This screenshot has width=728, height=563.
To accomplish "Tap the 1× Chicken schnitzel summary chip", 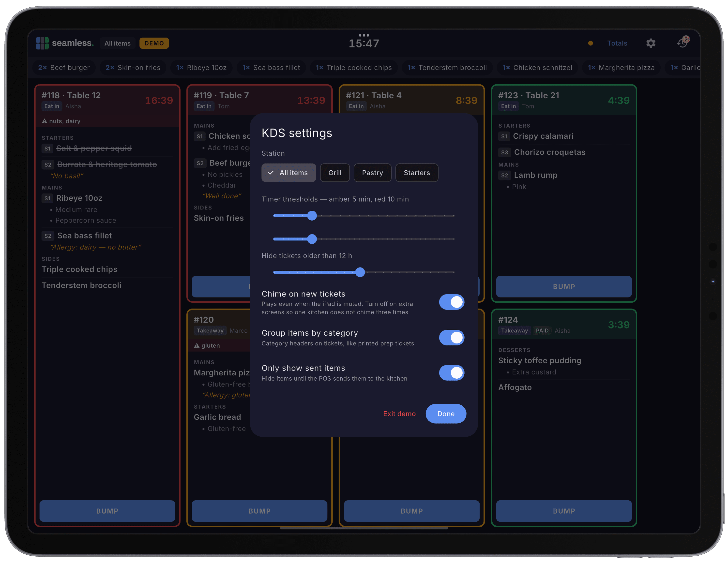I will (x=538, y=68).
